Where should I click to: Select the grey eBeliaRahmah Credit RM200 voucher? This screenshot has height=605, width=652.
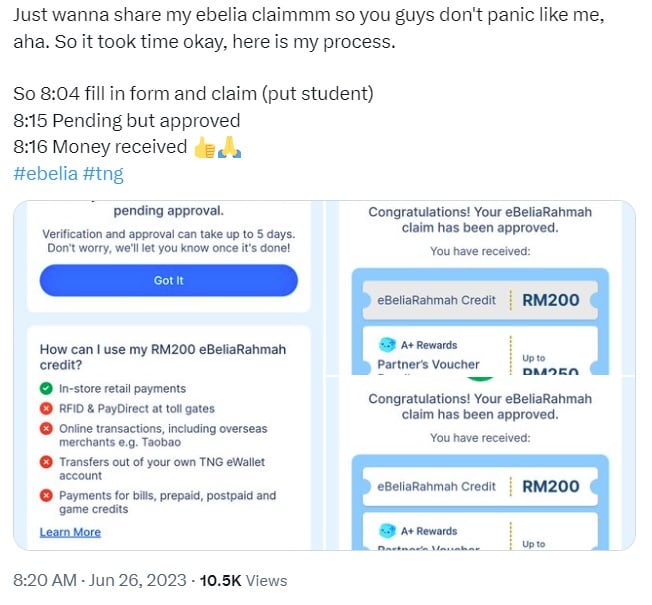480,300
